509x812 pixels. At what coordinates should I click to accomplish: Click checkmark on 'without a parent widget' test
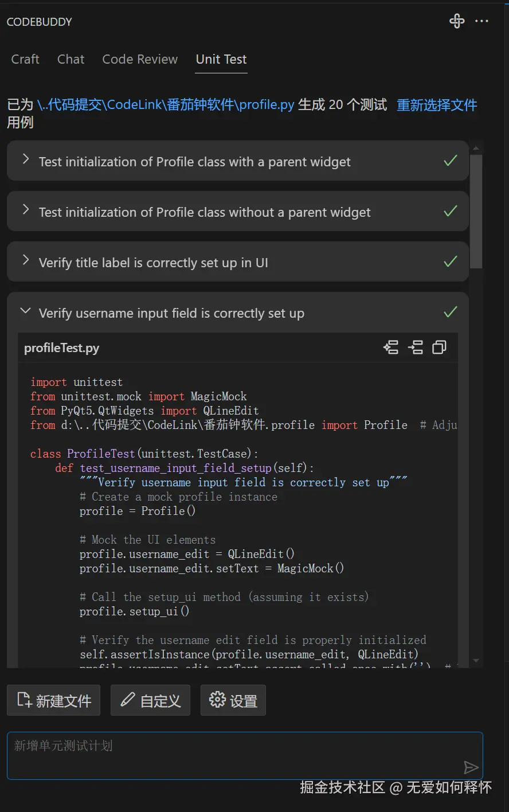[451, 212]
